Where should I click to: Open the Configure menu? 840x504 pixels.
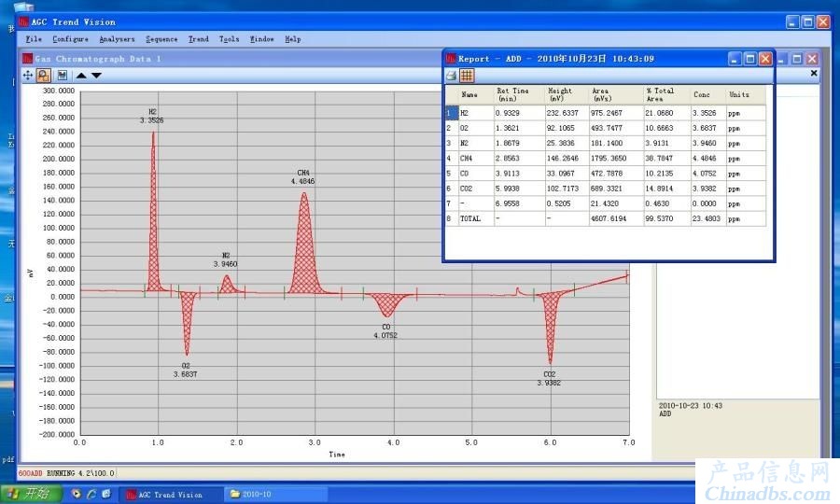pos(70,39)
